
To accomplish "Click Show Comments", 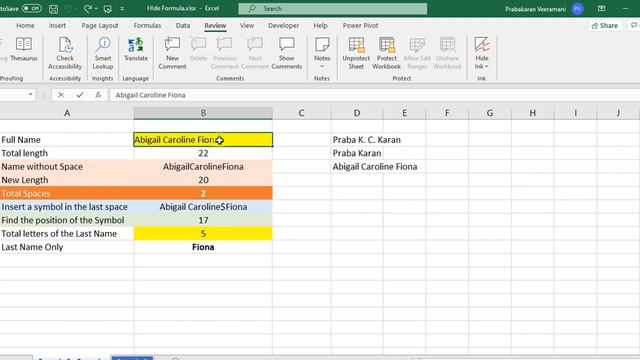I will click(287, 53).
